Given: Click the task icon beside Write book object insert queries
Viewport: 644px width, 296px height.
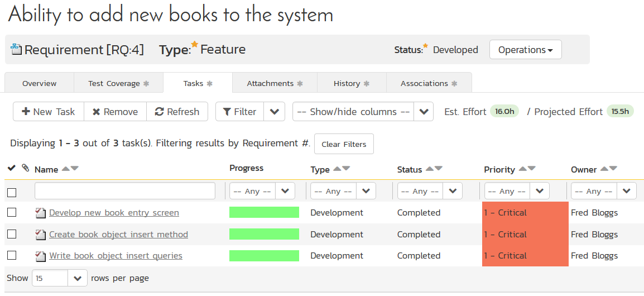Looking at the screenshot, I should pos(40,256).
